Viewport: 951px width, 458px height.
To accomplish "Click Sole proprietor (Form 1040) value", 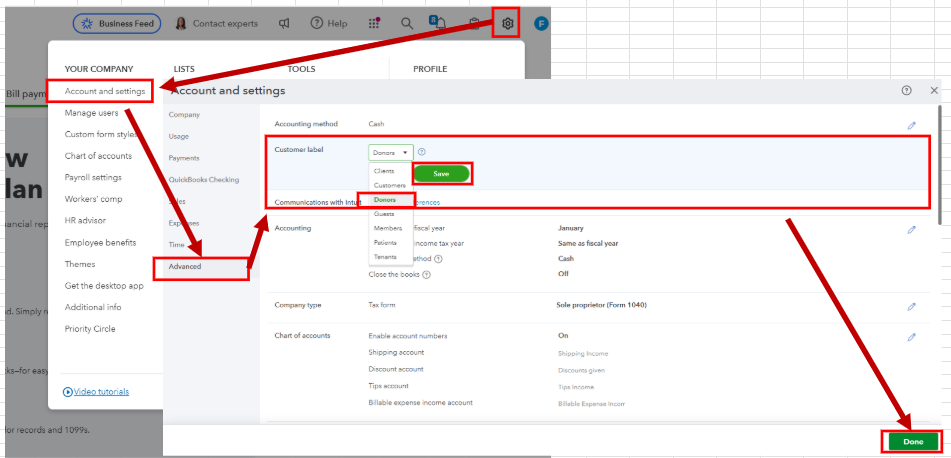I will point(601,305).
